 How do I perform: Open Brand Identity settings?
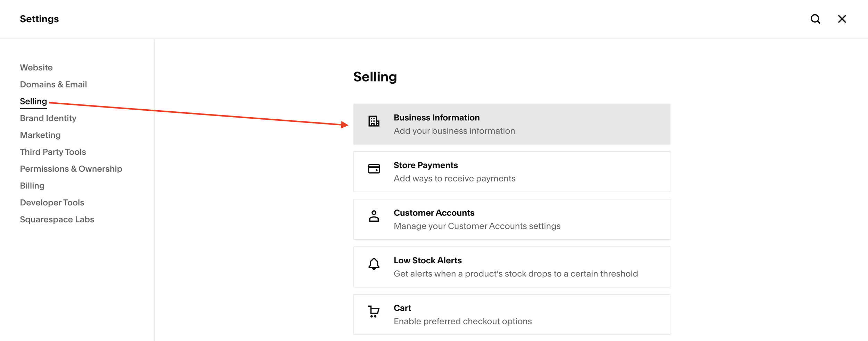(48, 118)
